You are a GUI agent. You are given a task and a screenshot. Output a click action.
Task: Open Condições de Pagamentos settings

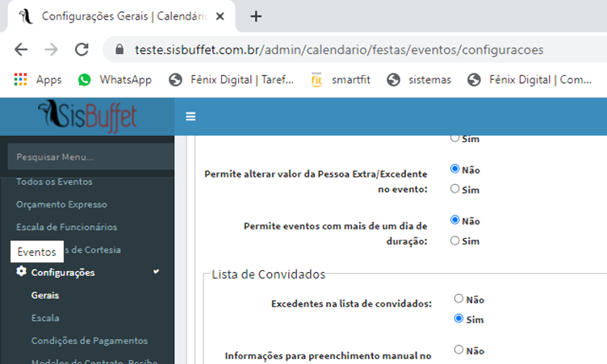[89, 341]
